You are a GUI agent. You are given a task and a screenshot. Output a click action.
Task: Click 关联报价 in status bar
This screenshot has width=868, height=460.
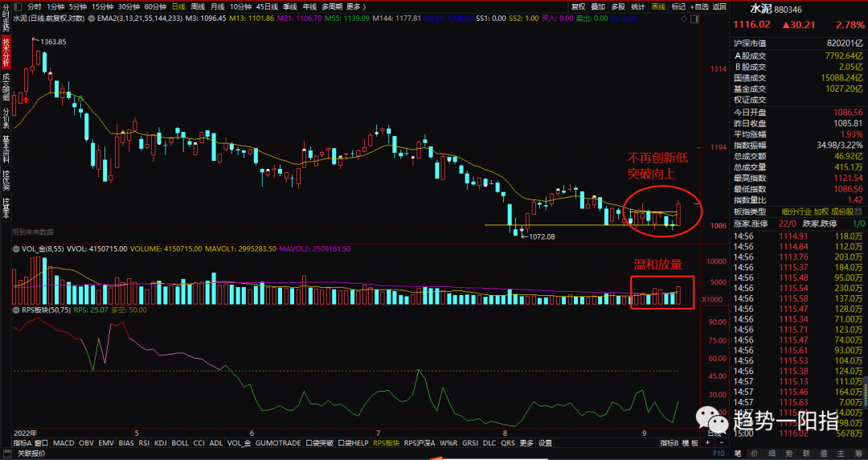click(31, 454)
